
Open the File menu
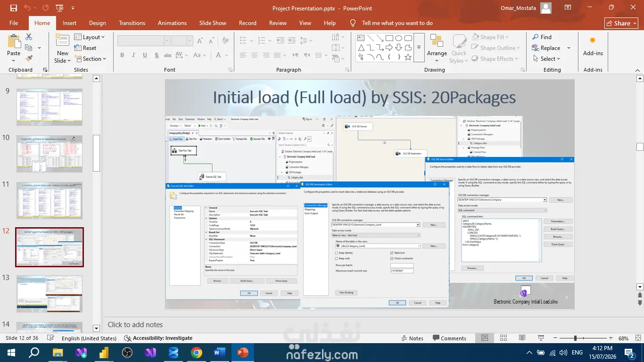point(14,23)
